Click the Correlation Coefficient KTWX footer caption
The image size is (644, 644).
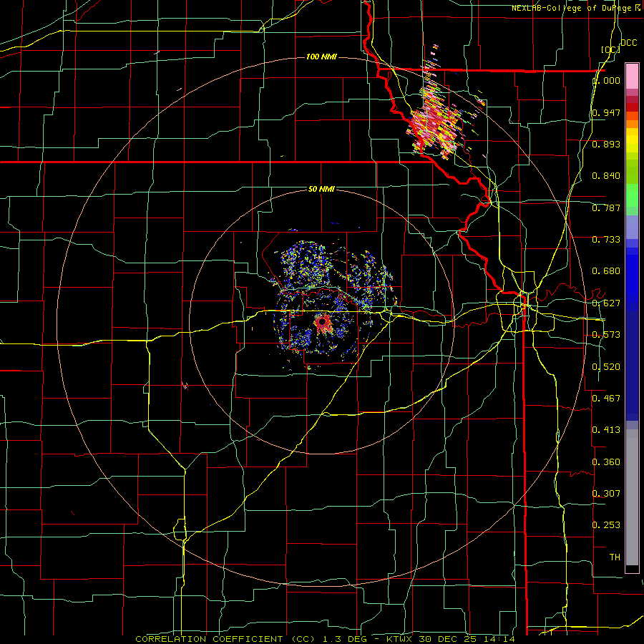pos(325,639)
